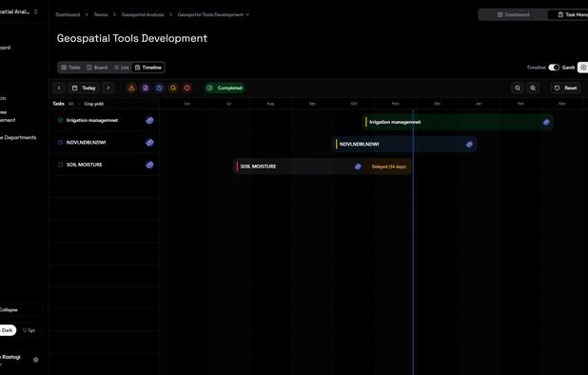The height and width of the screenshot is (375, 588).
Task: Toggle the purple document filter icon
Action: click(146, 88)
